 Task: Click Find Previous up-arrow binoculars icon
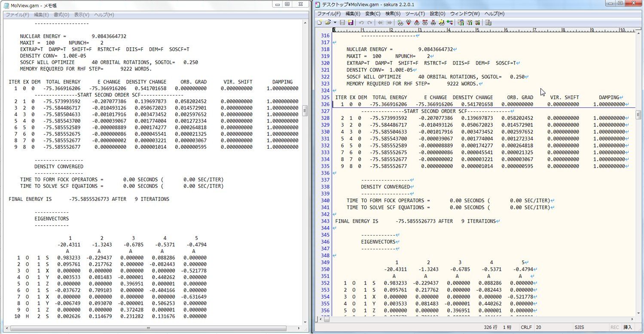417,22
